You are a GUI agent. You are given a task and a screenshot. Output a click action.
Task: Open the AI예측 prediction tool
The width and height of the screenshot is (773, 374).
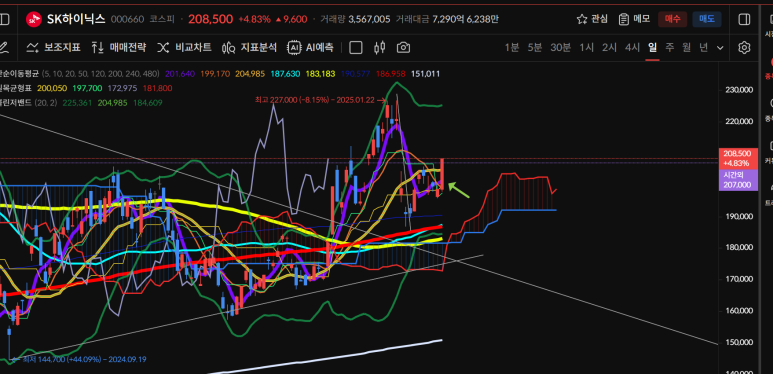tap(311, 48)
